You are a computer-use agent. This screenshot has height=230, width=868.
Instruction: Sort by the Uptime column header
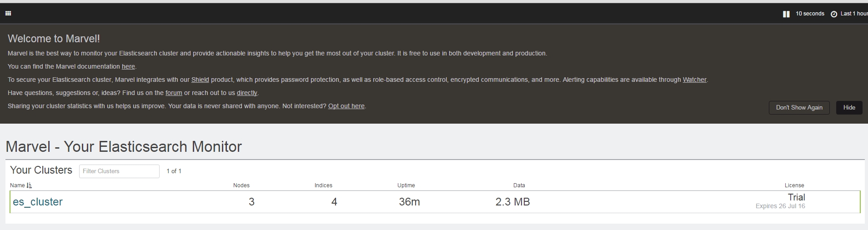coord(406,185)
